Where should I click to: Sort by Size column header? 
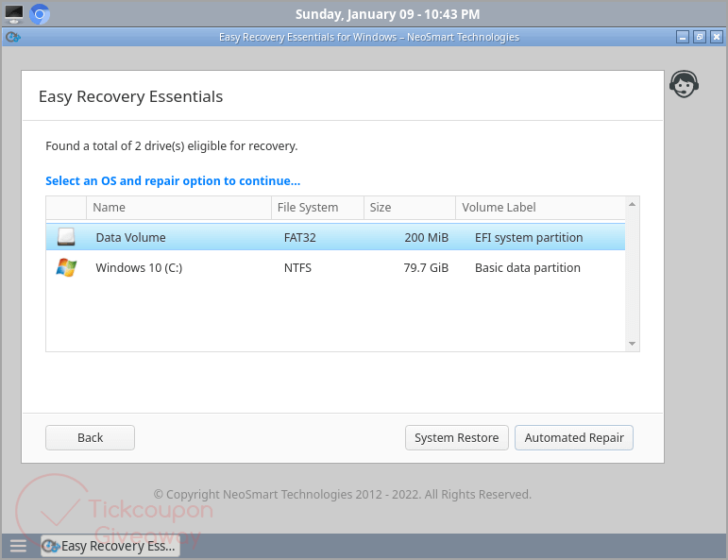(410, 208)
